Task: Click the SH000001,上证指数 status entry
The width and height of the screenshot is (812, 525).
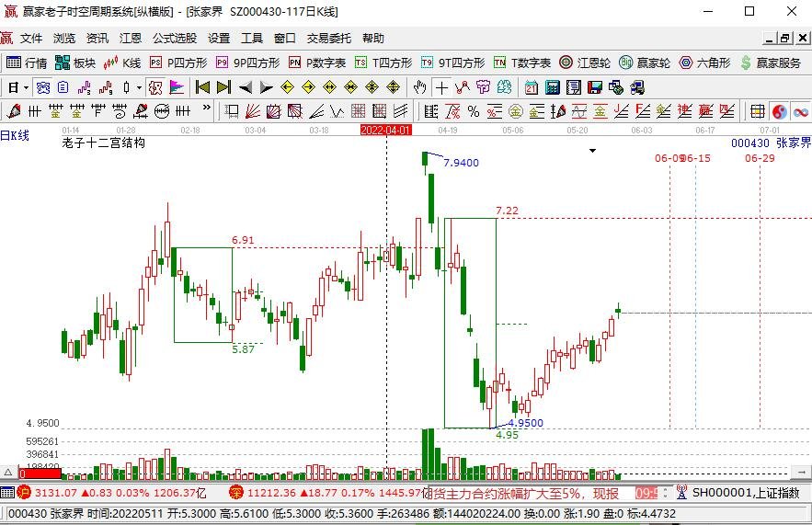Action: coord(745,493)
